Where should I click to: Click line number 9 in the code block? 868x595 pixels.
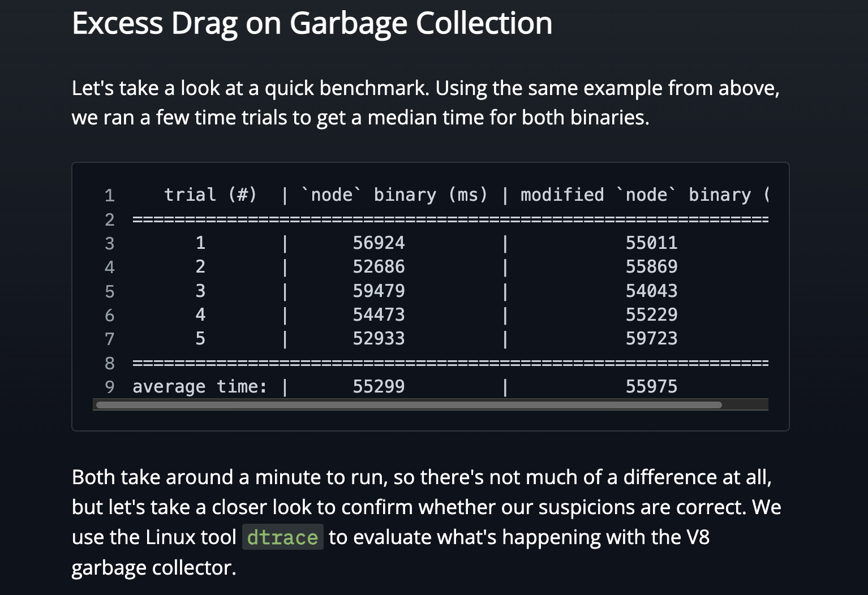(110, 387)
